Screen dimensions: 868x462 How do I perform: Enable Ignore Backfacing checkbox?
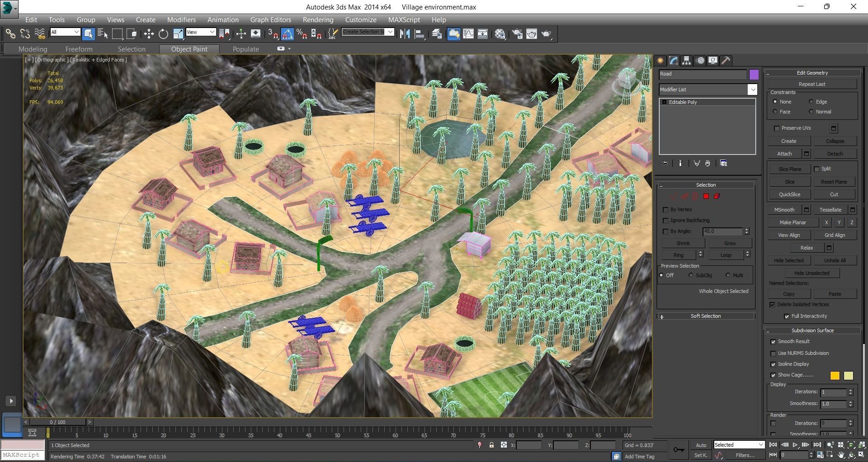665,221
